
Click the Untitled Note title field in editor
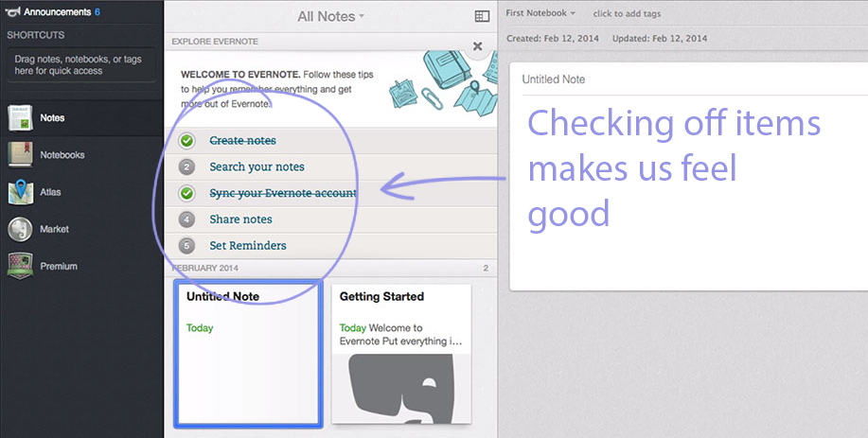(554, 79)
